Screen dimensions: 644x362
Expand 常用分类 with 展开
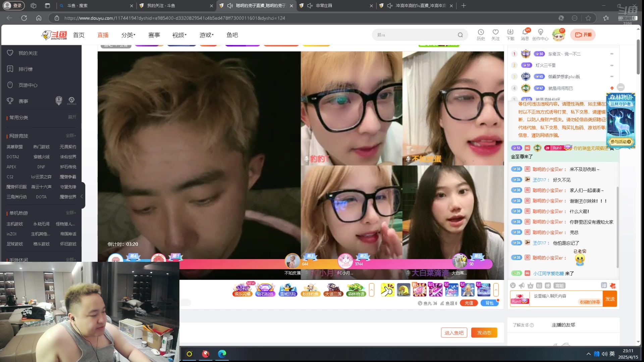[72, 117]
